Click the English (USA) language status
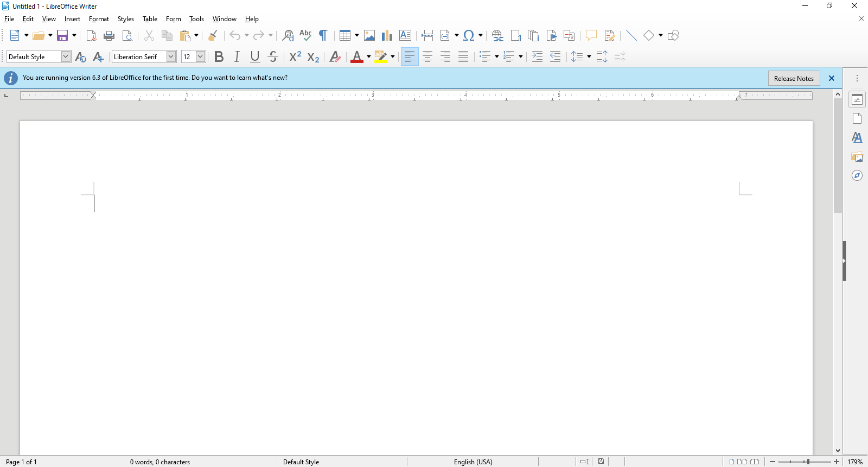Image resolution: width=868 pixels, height=467 pixels. [x=473, y=462]
